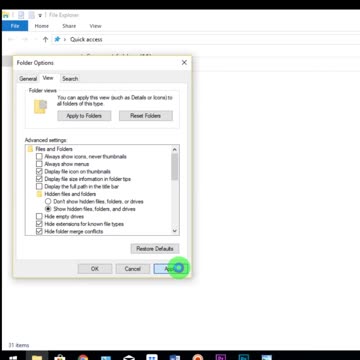Click the Advanced settings scroll down arrow
The width and height of the screenshot is (360, 360).
174,231
